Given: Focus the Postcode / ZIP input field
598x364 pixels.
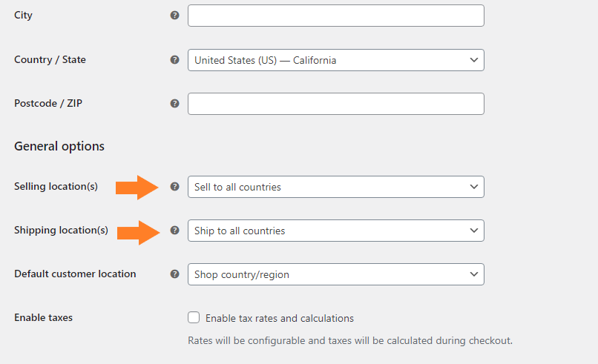Looking at the screenshot, I should (x=335, y=104).
